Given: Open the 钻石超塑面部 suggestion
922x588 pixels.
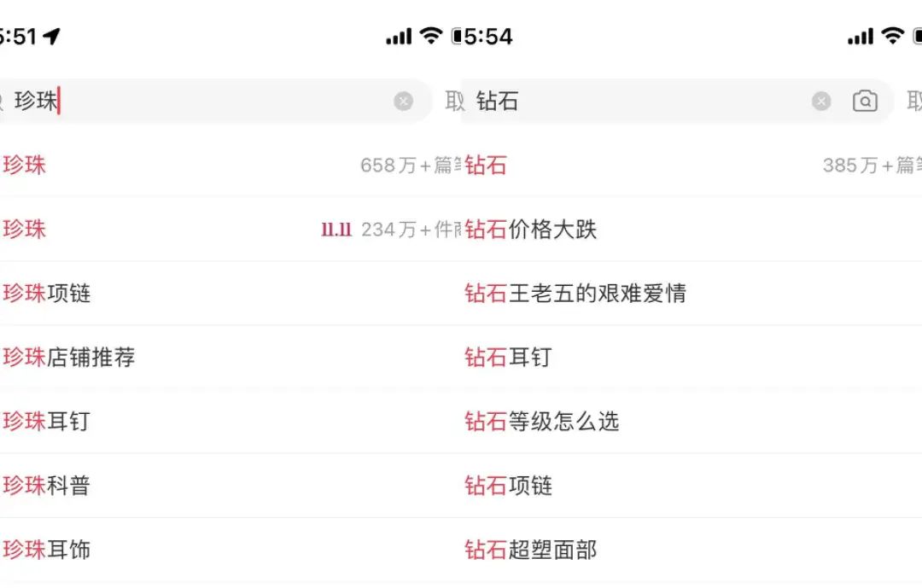Looking at the screenshot, I should click(531, 550).
